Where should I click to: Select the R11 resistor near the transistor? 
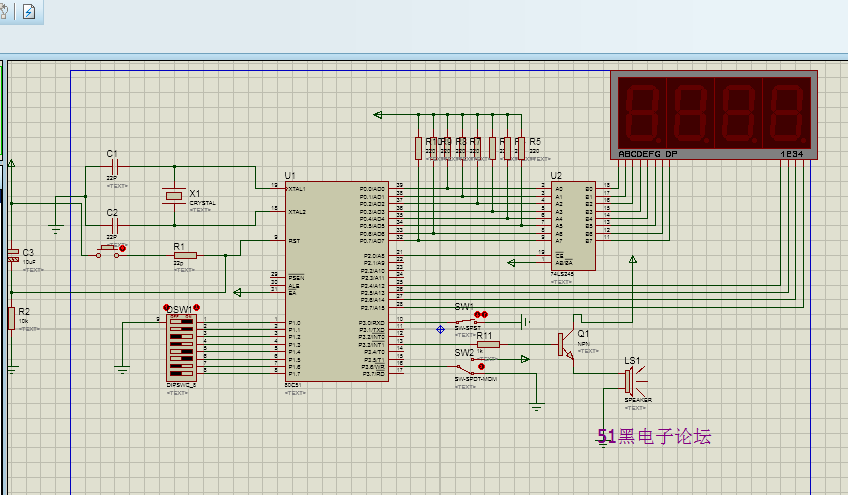[x=487, y=344]
